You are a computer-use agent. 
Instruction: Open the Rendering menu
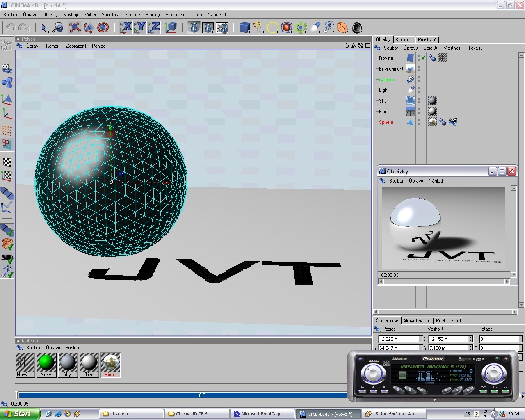click(175, 15)
